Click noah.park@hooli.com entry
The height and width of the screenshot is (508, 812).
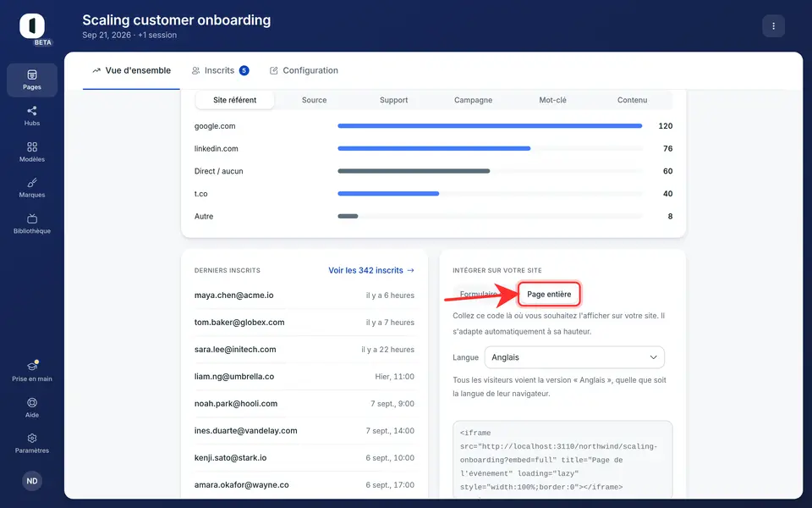coord(236,404)
